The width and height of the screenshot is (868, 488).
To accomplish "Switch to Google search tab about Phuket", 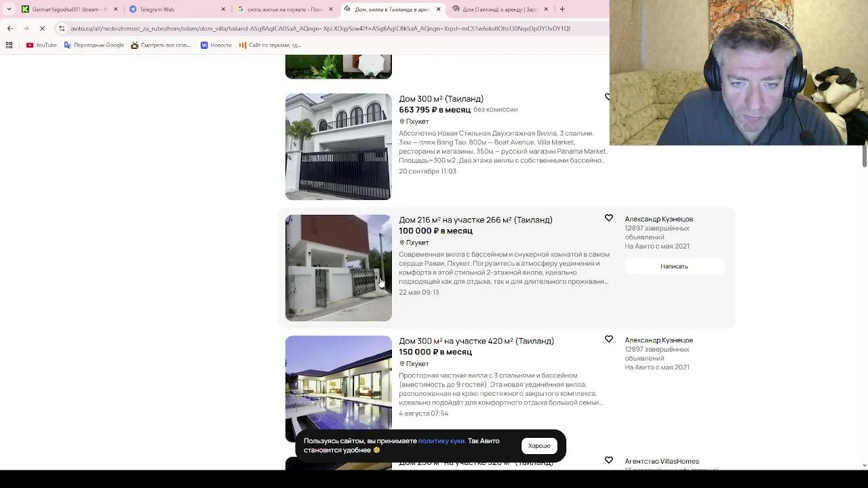I will point(285,9).
